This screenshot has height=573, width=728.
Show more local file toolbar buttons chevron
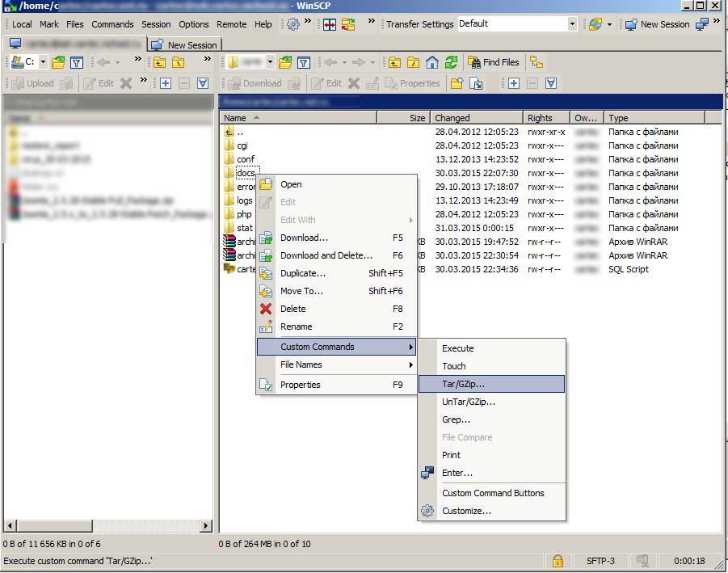[144, 80]
